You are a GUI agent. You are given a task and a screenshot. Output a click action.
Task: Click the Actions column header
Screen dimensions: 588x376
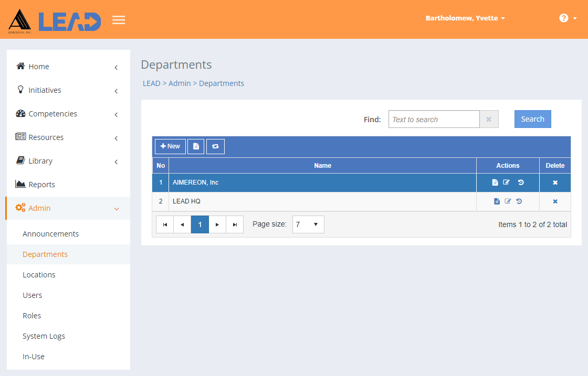[508, 166]
